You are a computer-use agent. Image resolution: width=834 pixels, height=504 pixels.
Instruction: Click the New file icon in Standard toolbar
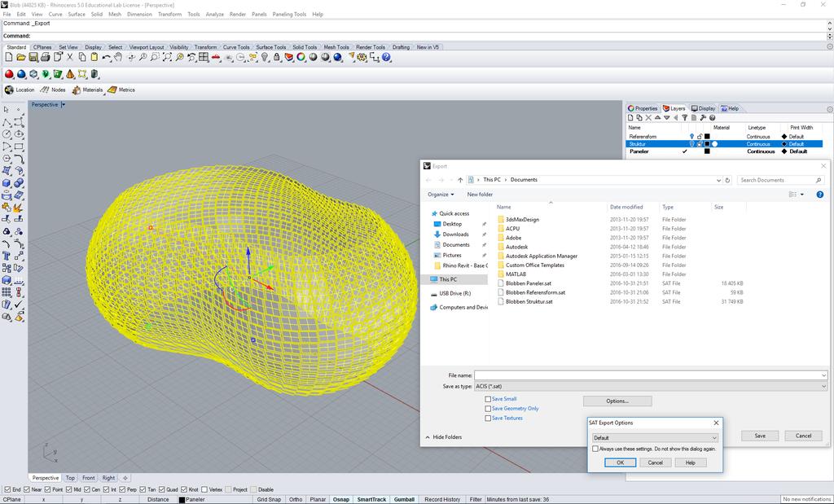point(8,58)
